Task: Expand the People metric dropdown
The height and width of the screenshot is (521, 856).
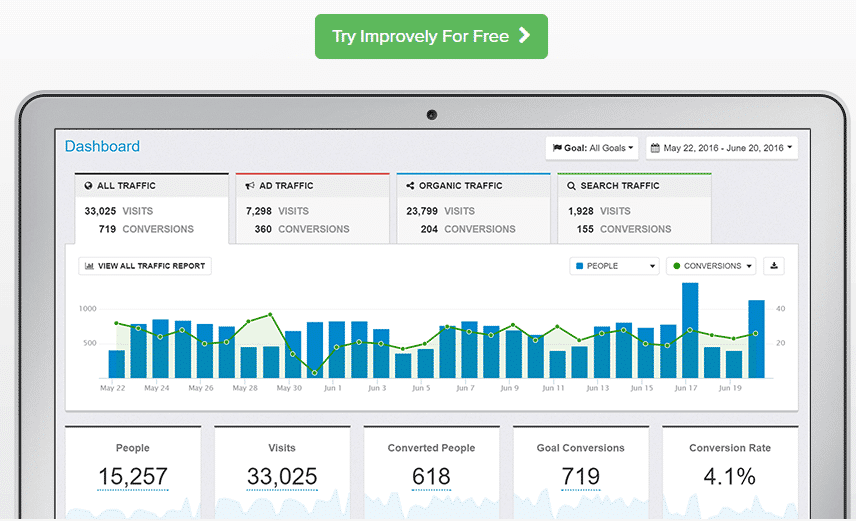Action: (x=614, y=266)
